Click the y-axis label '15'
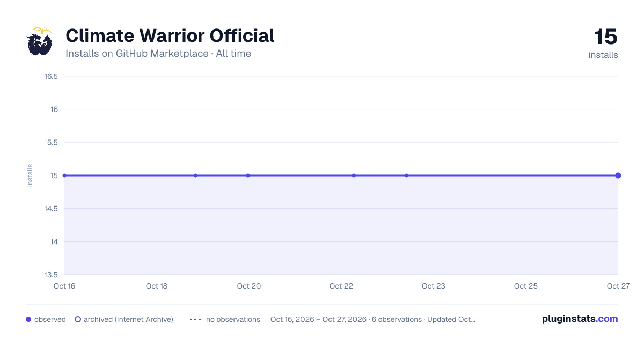This screenshot has height=338, width=644. 54,175
